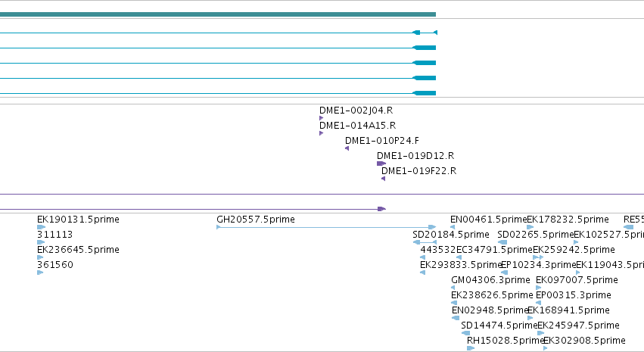
Task: Click the blue arrow glyph under EK190131.5prime
Action: click(41, 227)
